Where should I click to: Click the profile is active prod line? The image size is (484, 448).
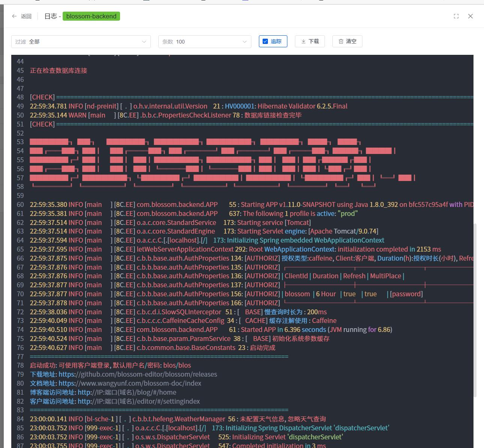click(194, 214)
